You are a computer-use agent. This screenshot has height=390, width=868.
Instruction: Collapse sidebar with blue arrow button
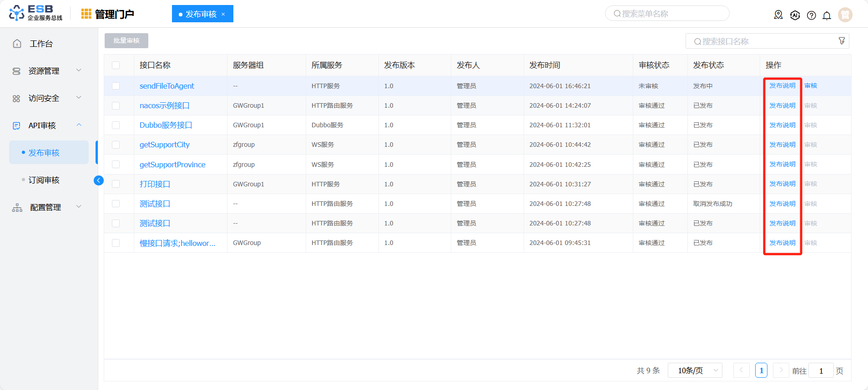[x=98, y=180]
